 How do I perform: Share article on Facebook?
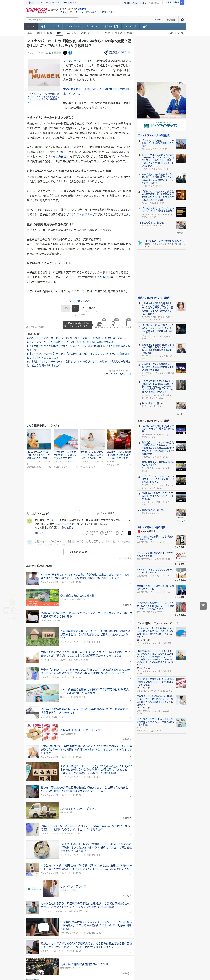(70, 53)
